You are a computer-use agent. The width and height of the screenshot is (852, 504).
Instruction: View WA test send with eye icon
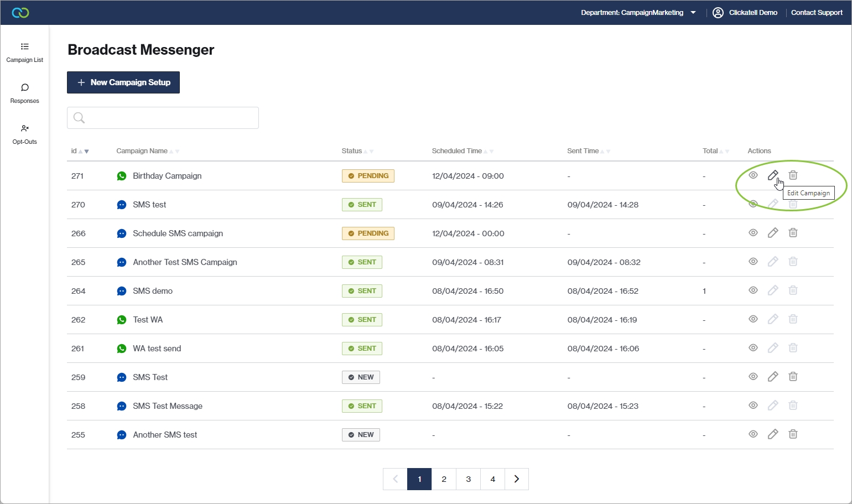coord(753,348)
